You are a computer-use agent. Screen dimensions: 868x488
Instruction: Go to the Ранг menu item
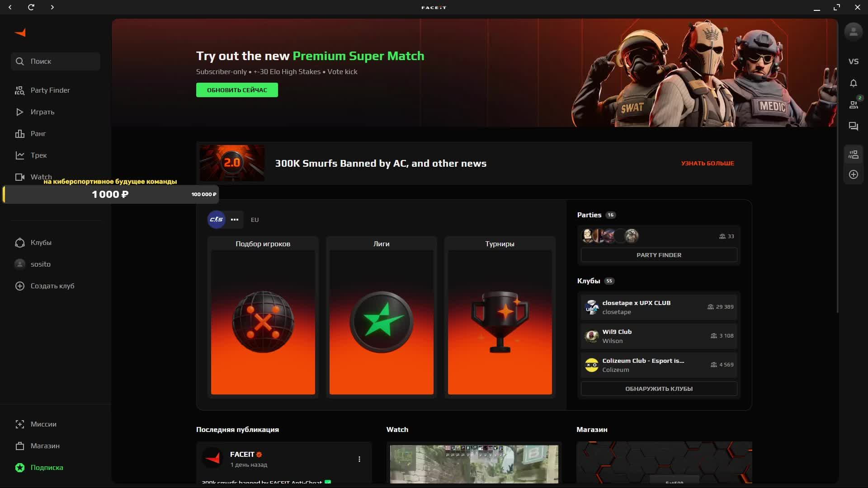coord(38,134)
